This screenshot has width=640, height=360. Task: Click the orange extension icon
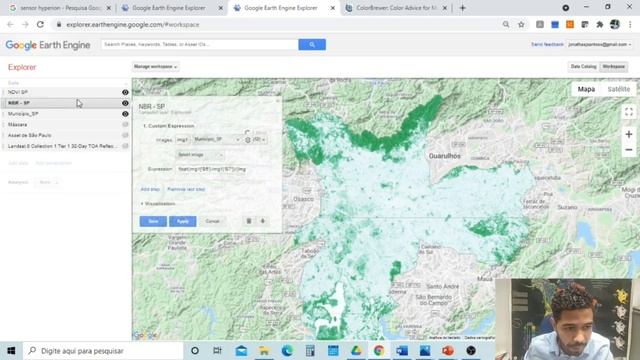pos(570,24)
